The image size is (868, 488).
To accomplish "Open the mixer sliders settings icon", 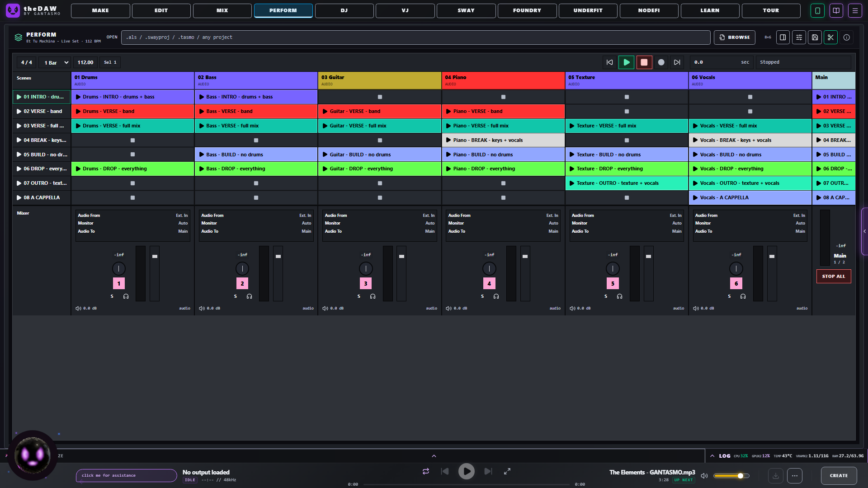I will 799,38.
